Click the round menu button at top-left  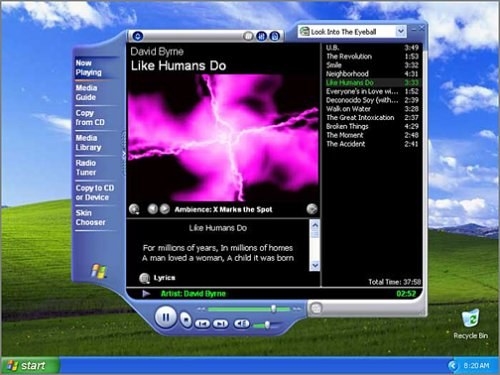(x=137, y=36)
